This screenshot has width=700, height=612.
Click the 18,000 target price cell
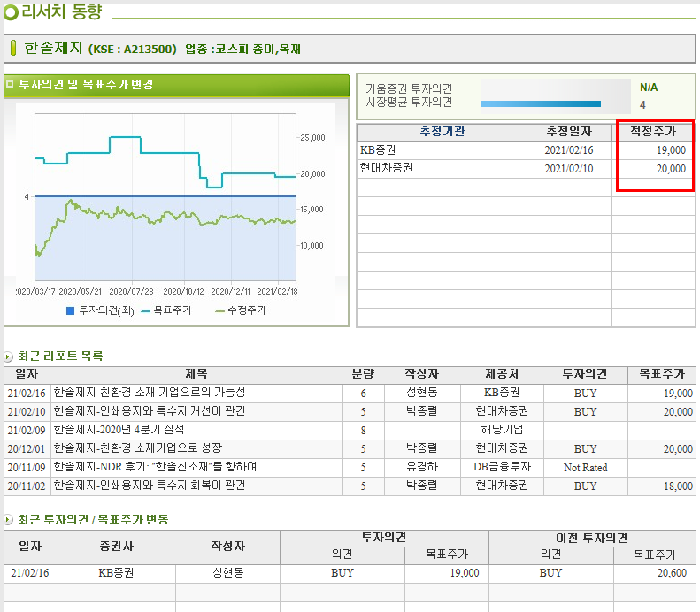point(678,486)
